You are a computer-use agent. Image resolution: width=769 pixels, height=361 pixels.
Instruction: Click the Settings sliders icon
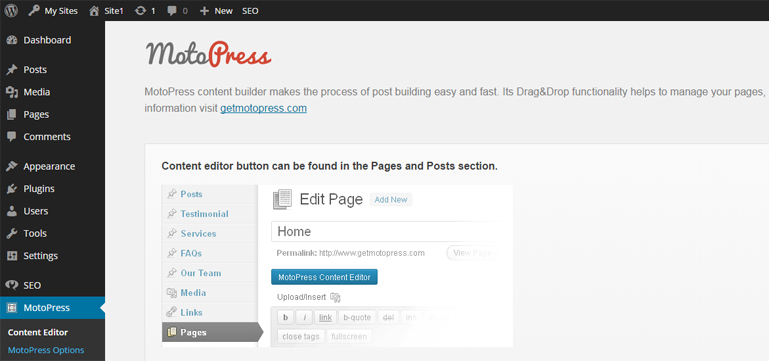12,256
